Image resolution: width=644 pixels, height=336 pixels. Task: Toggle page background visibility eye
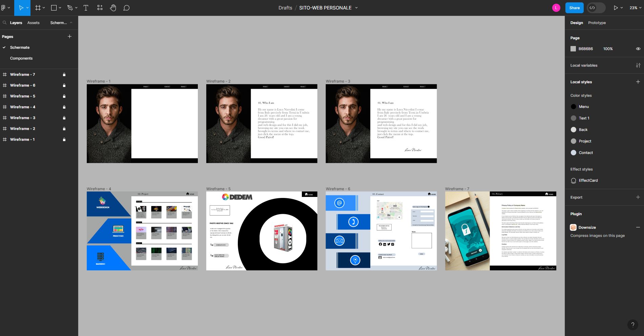pyautogui.click(x=638, y=49)
